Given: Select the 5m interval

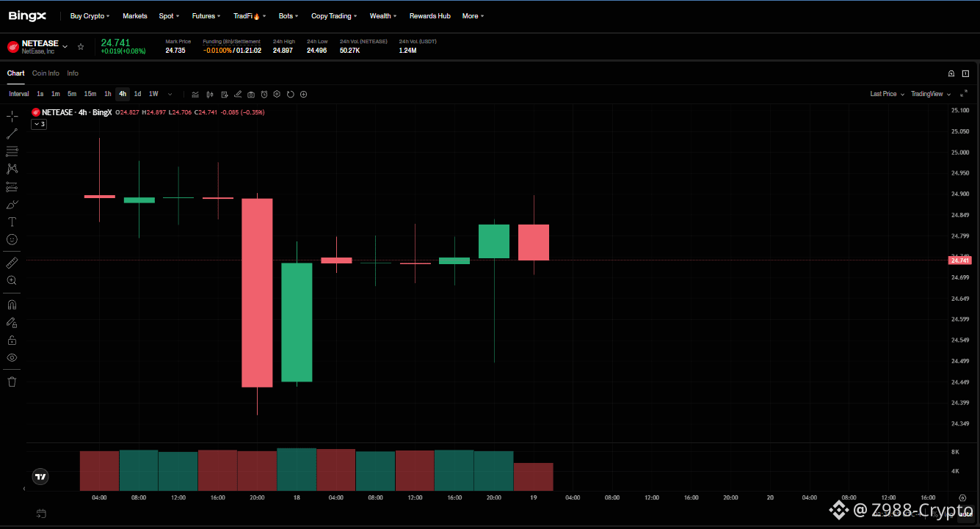Looking at the screenshot, I should (x=72, y=94).
